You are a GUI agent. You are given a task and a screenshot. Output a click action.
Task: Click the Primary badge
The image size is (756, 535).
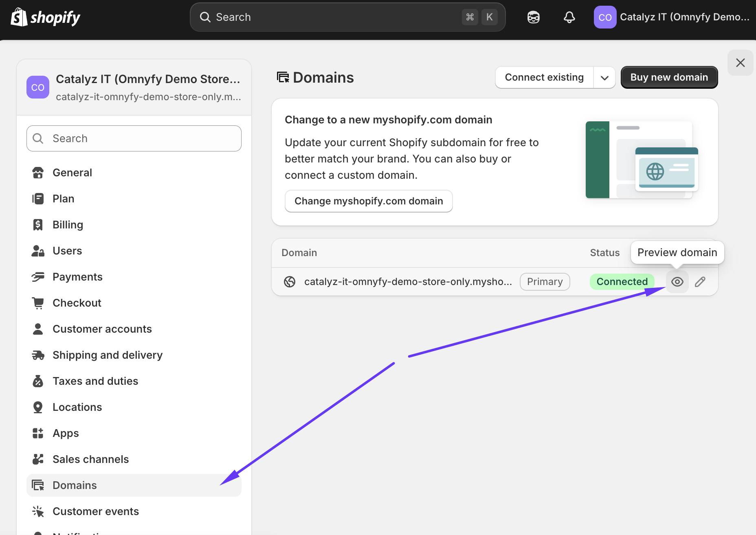click(x=545, y=282)
